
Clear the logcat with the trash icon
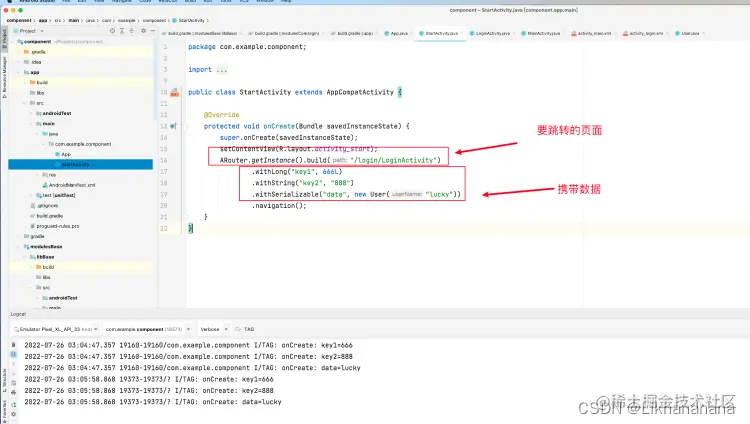pyautogui.click(x=13, y=345)
